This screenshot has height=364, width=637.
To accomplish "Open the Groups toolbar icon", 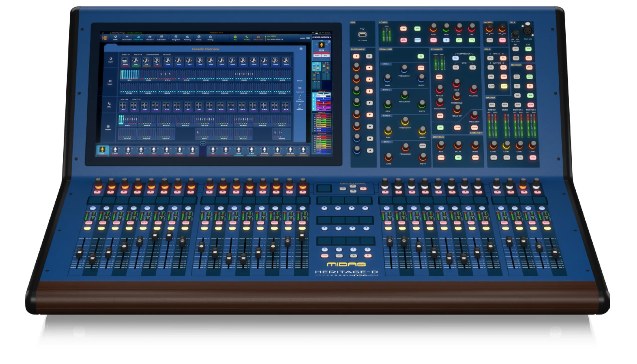I will [x=199, y=38].
